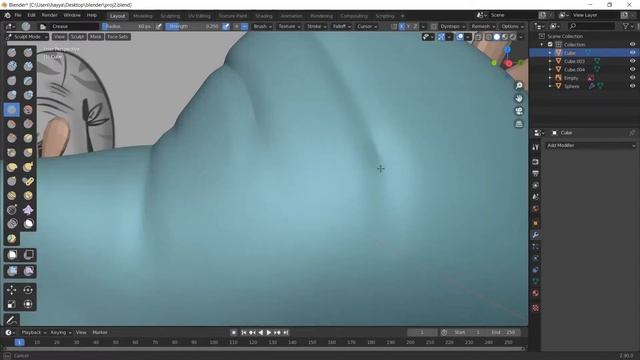Select the Mask brush tool

click(28, 224)
